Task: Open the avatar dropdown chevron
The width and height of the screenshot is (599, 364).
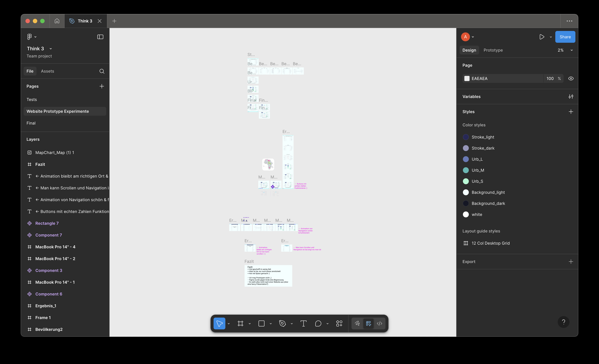Action: click(473, 37)
